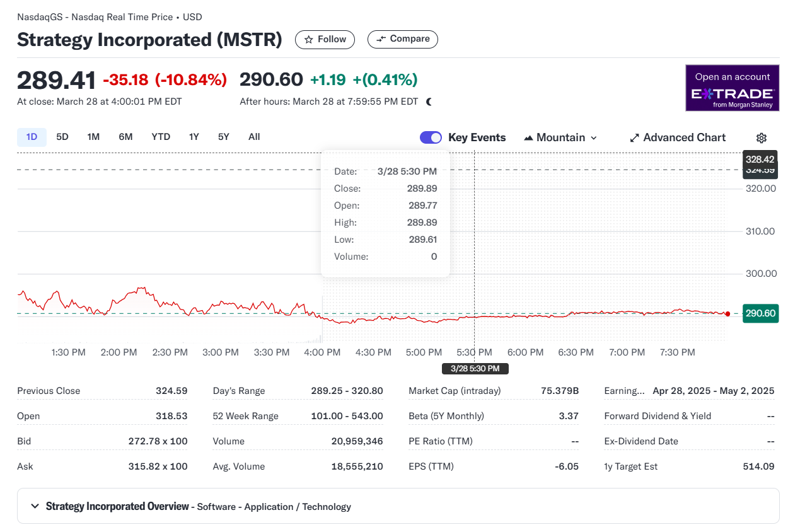Screen dimensions: 788x532
Task: Switch chart to 6M range
Action: [125, 137]
